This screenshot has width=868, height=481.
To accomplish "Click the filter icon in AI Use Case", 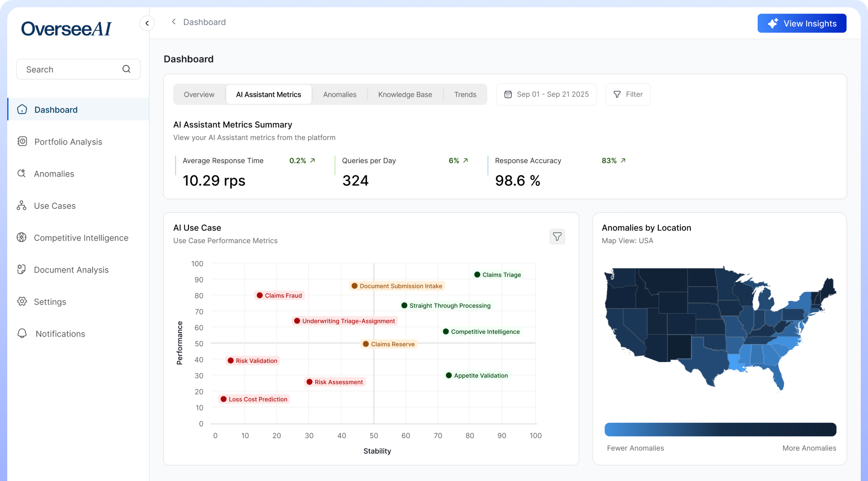I will tap(557, 236).
